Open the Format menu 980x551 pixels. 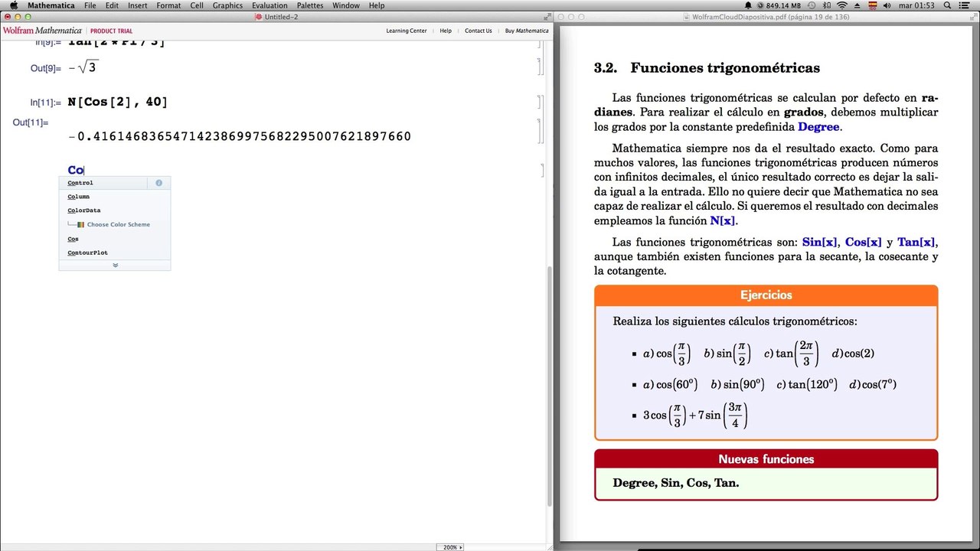(x=168, y=5)
